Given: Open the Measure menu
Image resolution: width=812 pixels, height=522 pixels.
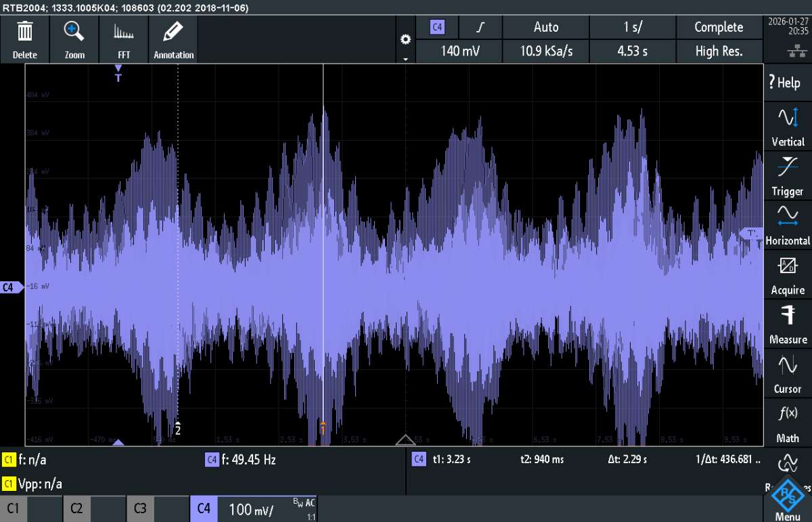Looking at the screenshot, I should pyautogui.click(x=788, y=325).
